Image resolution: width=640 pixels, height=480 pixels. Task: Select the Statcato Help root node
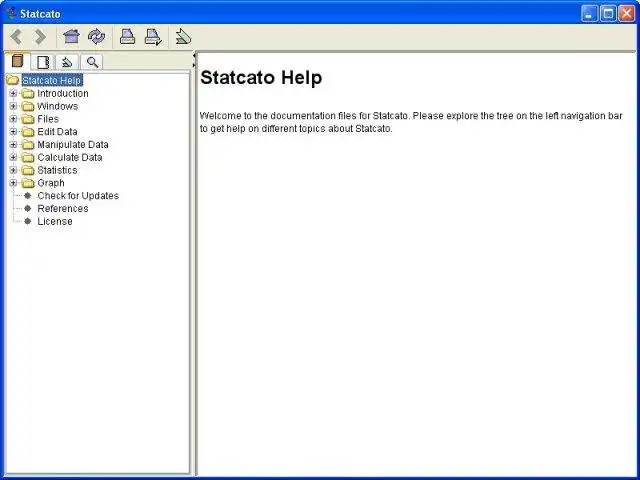(52, 80)
